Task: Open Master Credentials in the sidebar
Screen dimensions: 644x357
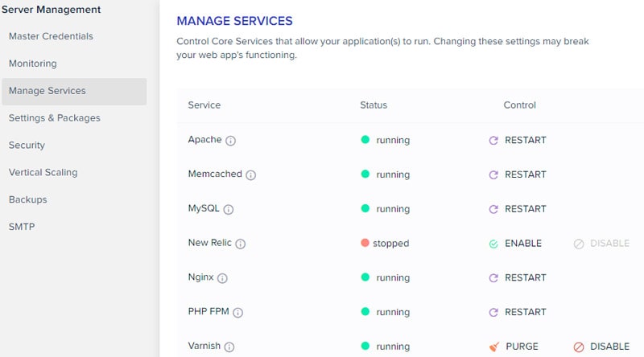Action: click(51, 36)
